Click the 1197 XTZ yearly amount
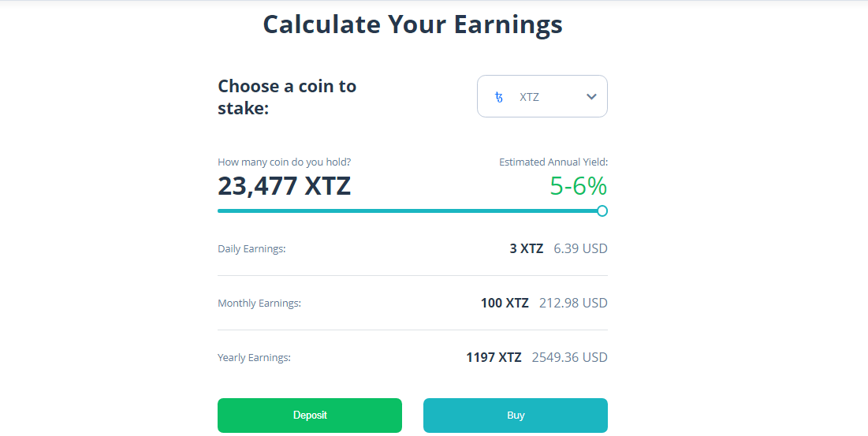 (x=494, y=357)
